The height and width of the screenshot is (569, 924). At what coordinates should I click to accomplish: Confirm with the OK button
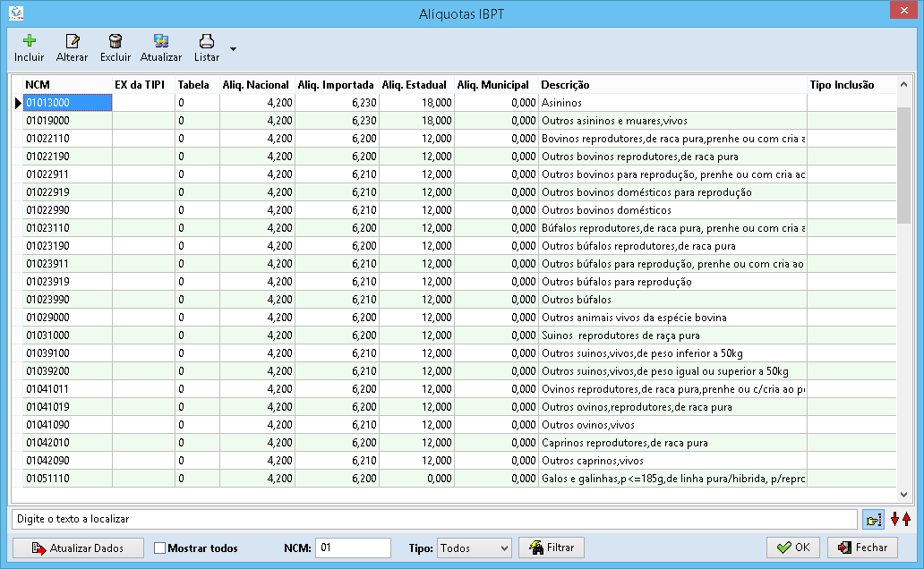click(793, 548)
